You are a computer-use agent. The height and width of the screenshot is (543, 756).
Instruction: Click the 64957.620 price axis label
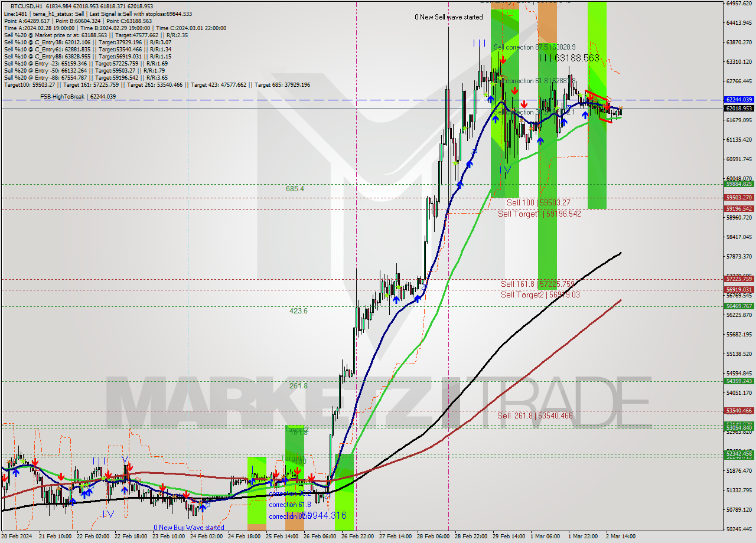pyautogui.click(x=739, y=3)
